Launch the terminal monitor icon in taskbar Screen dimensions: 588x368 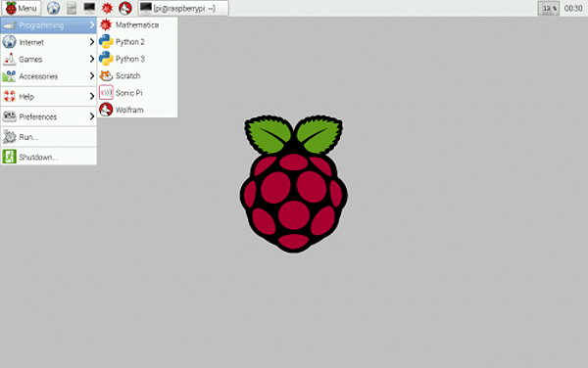89,8
